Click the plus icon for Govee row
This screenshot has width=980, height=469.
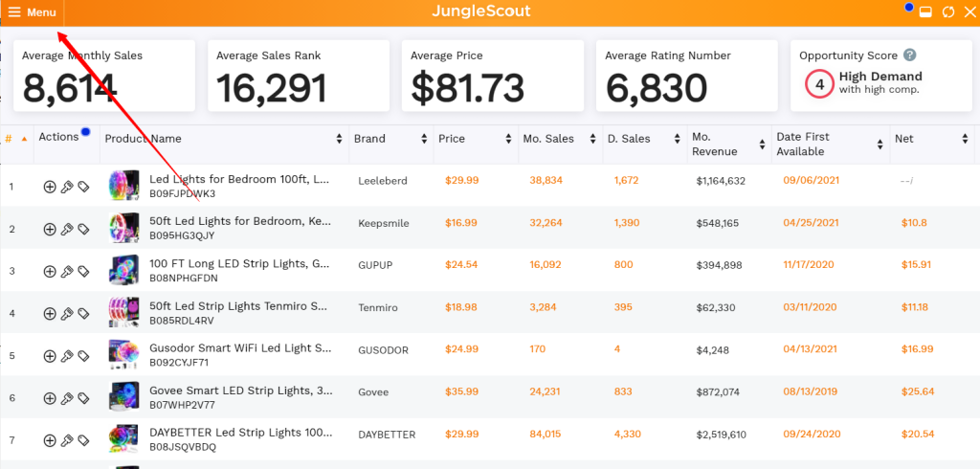(50, 398)
